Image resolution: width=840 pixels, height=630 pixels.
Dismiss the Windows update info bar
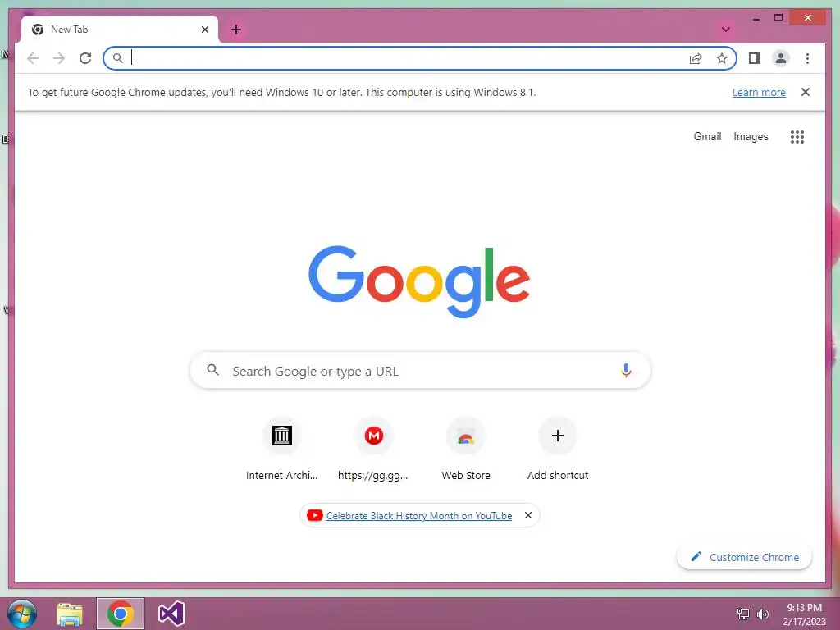[x=806, y=92]
